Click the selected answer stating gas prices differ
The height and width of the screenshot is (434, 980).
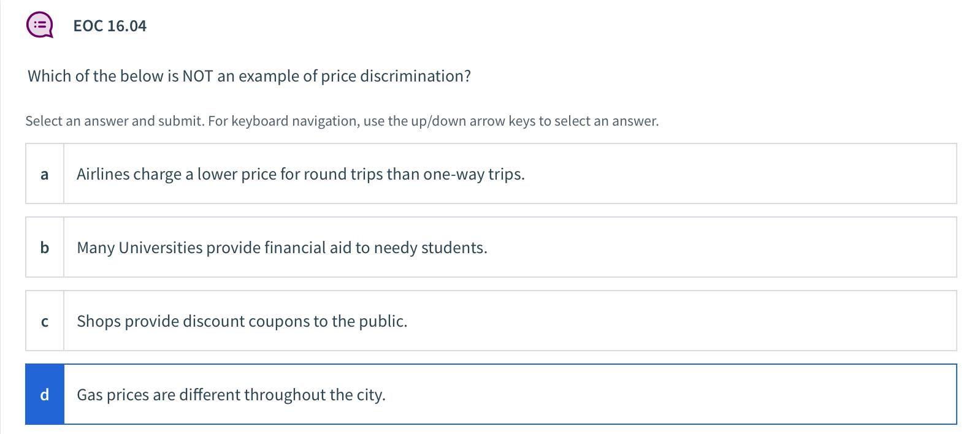(x=231, y=395)
